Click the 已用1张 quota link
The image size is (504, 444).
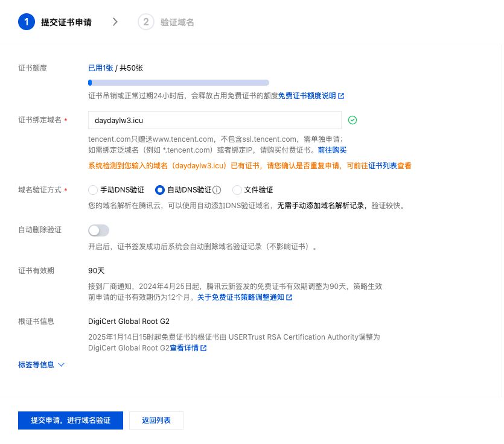click(x=101, y=68)
